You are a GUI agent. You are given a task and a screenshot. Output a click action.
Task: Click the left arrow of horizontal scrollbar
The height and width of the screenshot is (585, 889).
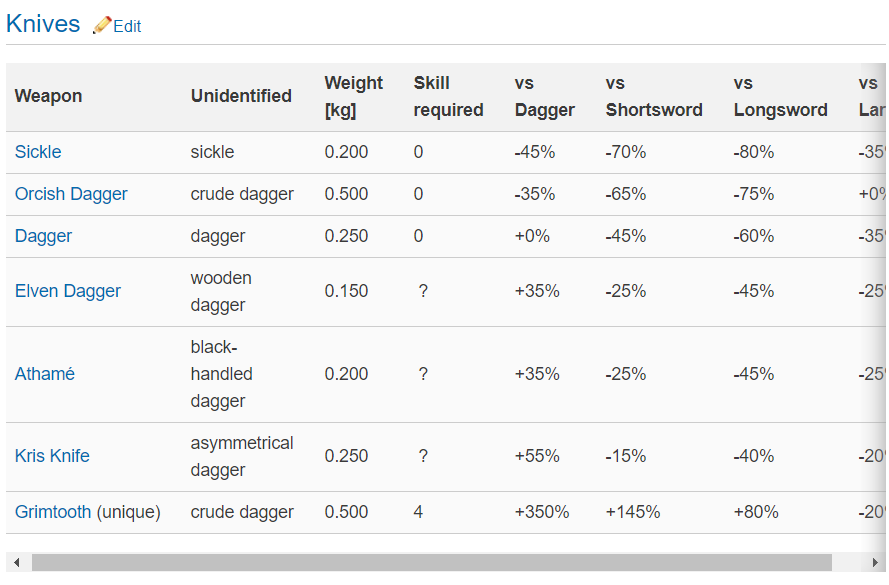coord(16,563)
